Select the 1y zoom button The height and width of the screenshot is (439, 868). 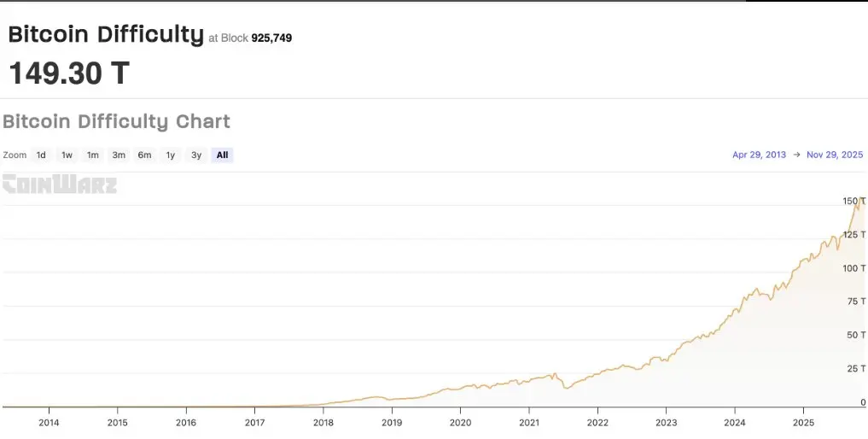tap(171, 155)
